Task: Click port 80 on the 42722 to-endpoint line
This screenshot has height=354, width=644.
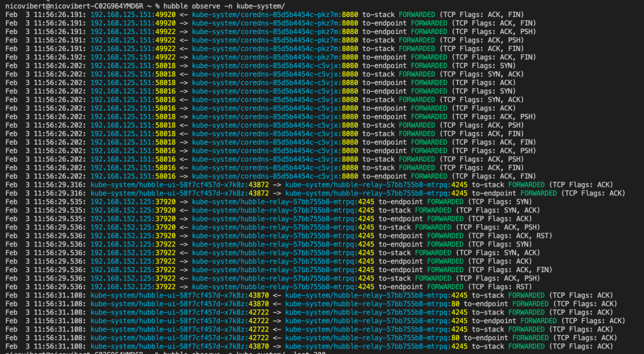Action: coord(456,338)
